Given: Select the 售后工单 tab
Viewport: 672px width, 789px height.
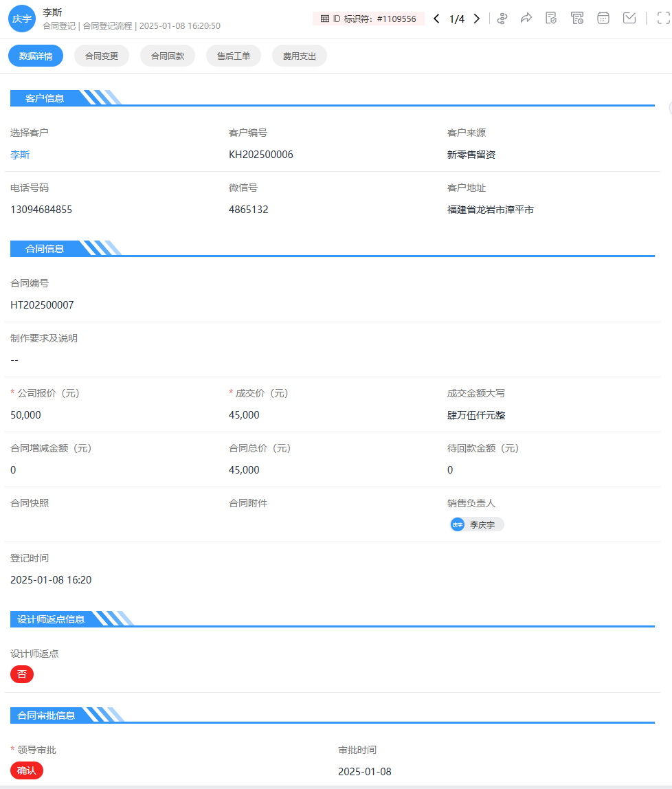Looking at the screenshot, I should coord(234,56).
